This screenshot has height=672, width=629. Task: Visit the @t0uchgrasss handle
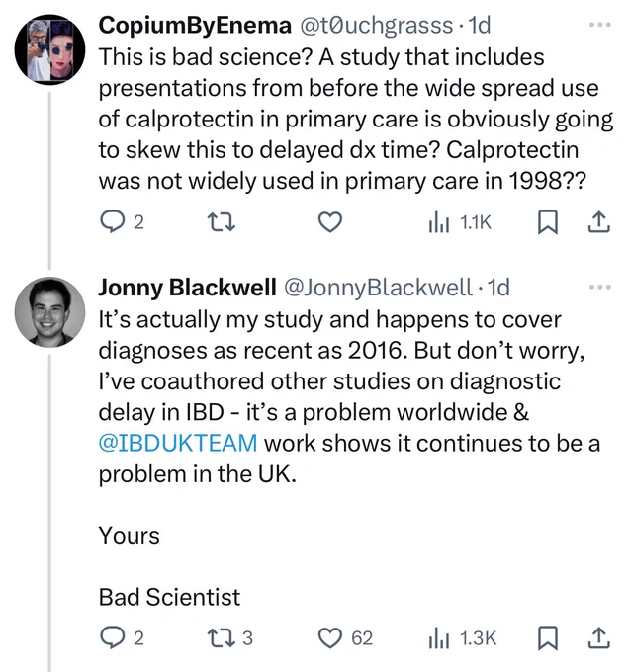(376, 26)
